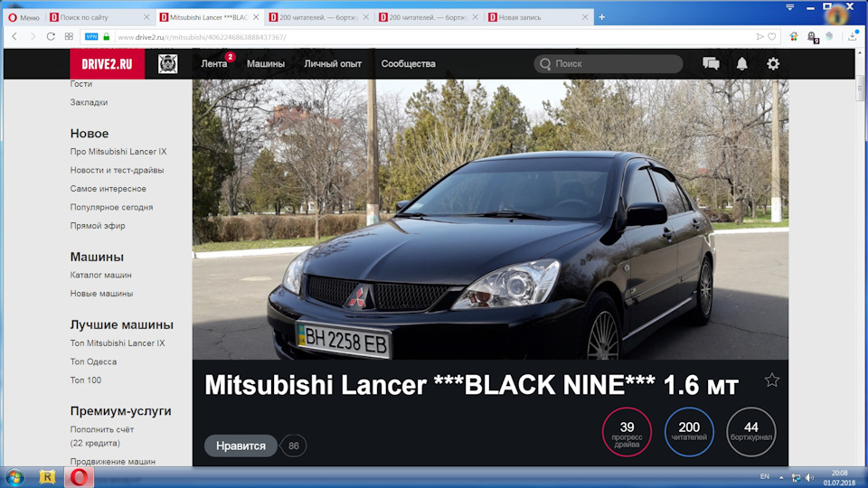Open 200 читателей circle
This screenshot has height=488, width=868.
689,432
